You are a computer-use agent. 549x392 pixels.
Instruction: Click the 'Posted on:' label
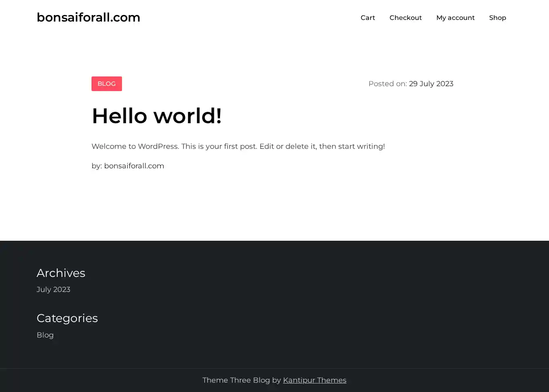387,84
